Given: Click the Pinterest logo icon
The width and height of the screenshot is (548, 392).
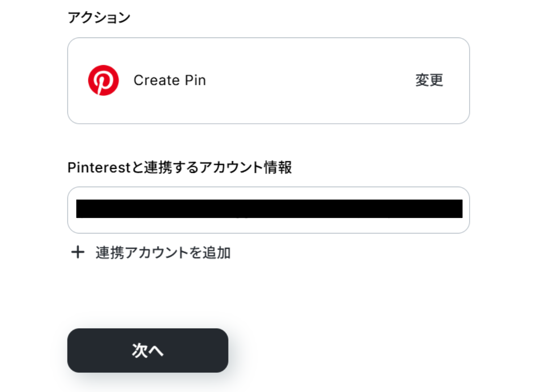Looking at the screenshot, I should (x=103, y=80).
